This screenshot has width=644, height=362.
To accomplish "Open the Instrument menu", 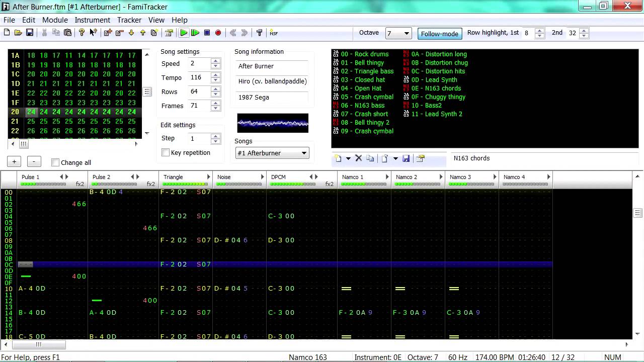I will point(93,20).
